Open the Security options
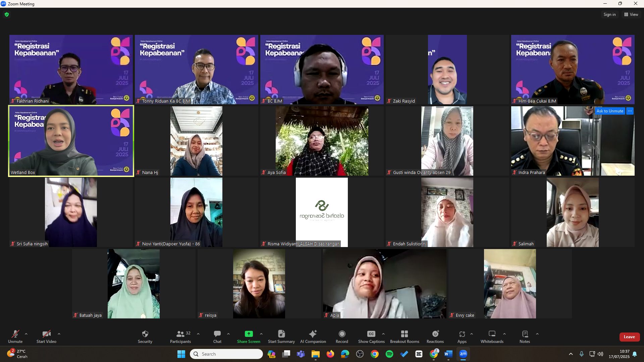This screenshot has width=644, height=362. tap(145, 336)
